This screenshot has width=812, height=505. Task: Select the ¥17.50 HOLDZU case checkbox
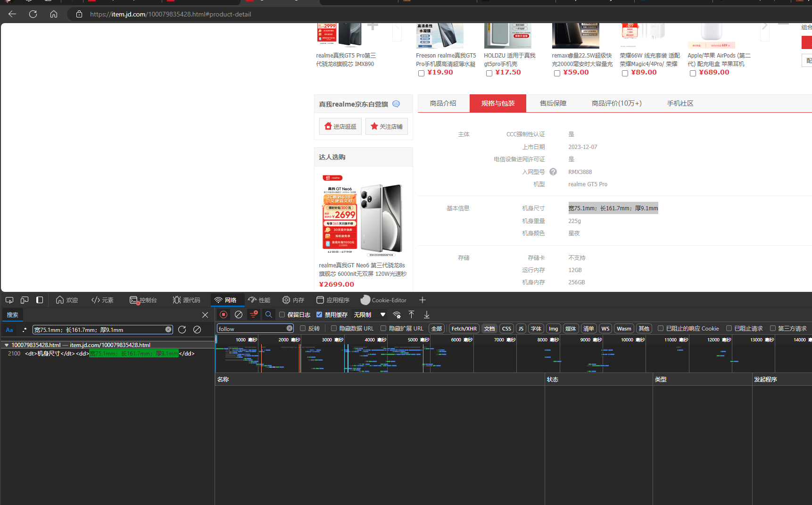coord(489,73)
